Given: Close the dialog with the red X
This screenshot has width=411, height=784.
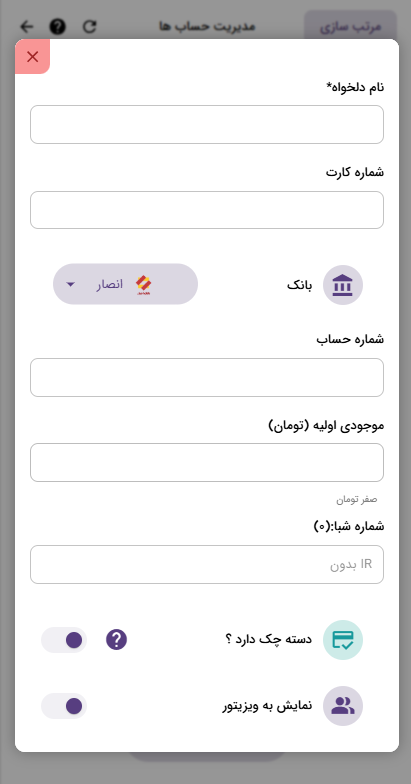Looking at the screenshot, I should [32, 56].
